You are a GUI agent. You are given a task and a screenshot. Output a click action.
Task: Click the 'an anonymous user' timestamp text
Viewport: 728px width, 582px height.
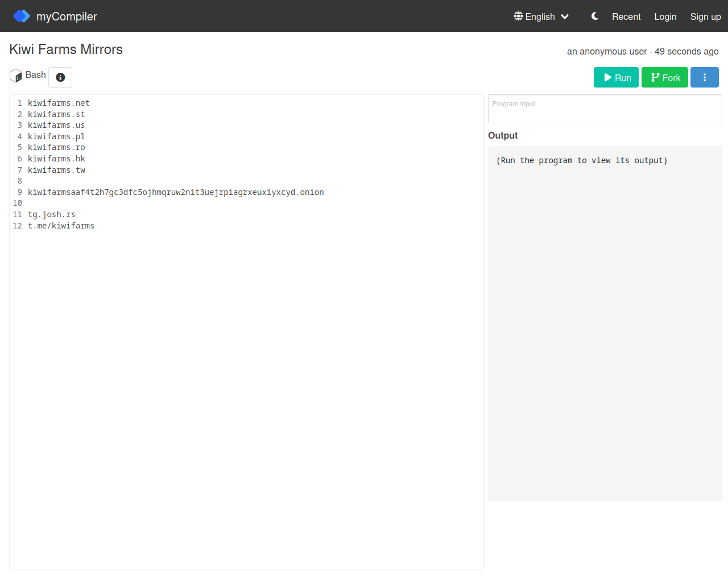(643, 51)
